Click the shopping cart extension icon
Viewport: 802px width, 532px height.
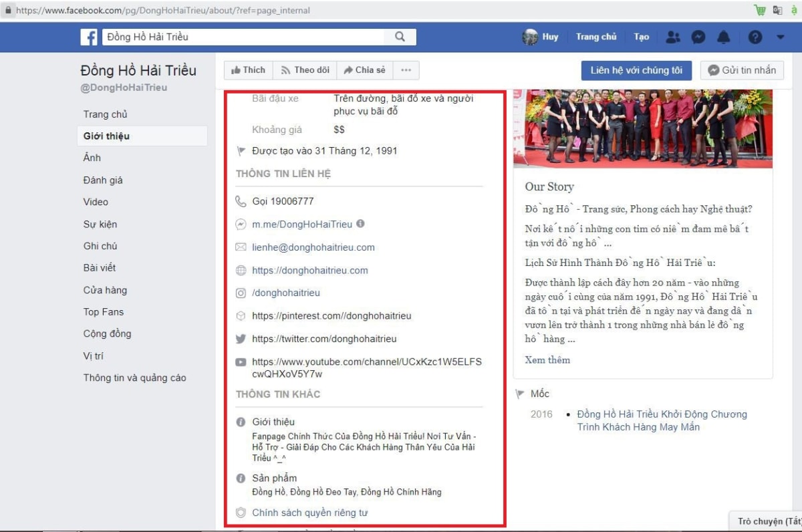point(759,10)
